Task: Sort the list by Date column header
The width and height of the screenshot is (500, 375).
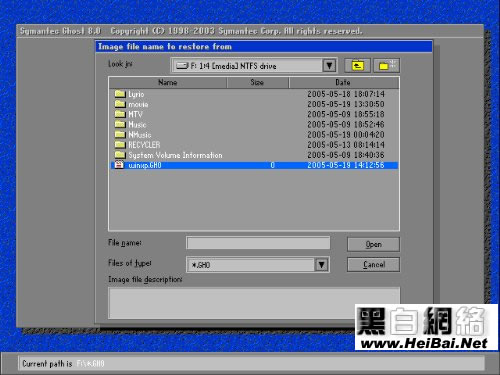Action: pos(343,82)
